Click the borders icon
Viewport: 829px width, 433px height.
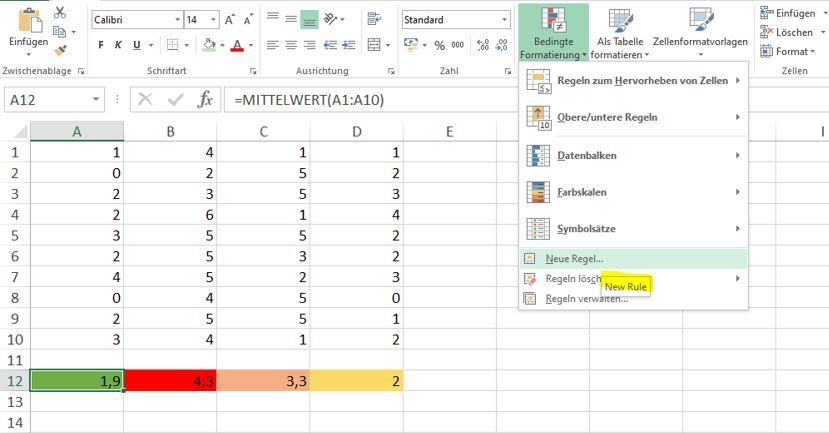point(172,45)
